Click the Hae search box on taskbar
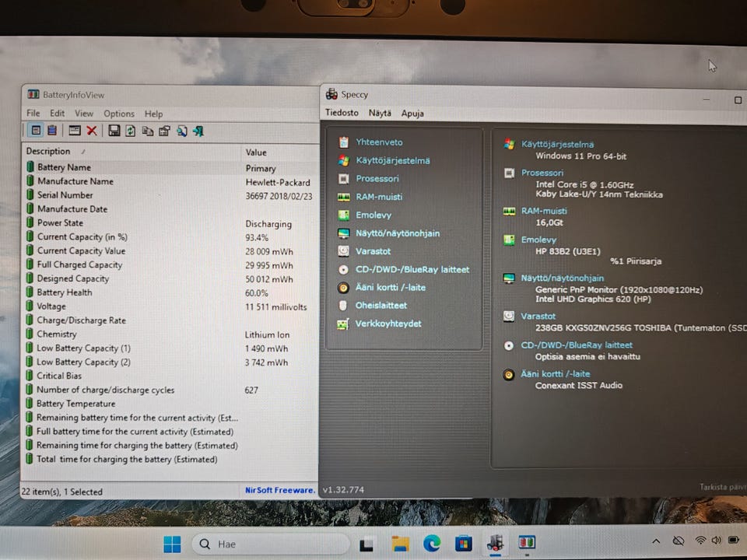 [x=272, y=544]
